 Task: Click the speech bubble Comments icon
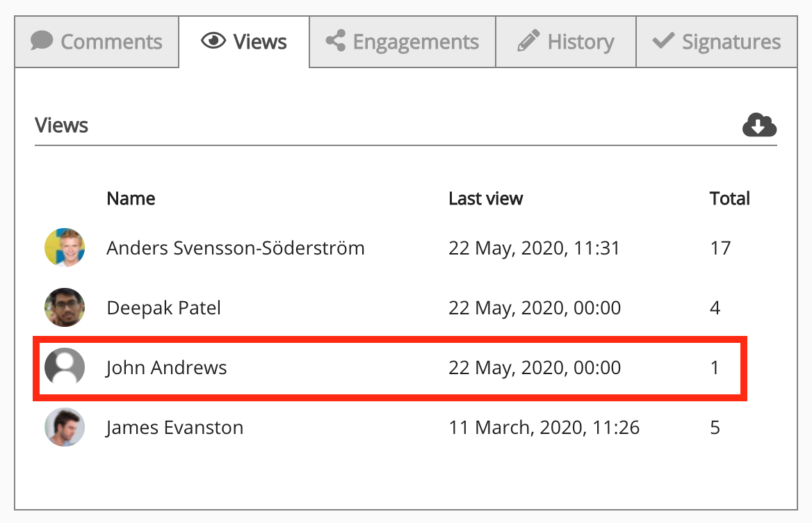tap(42, 41)
